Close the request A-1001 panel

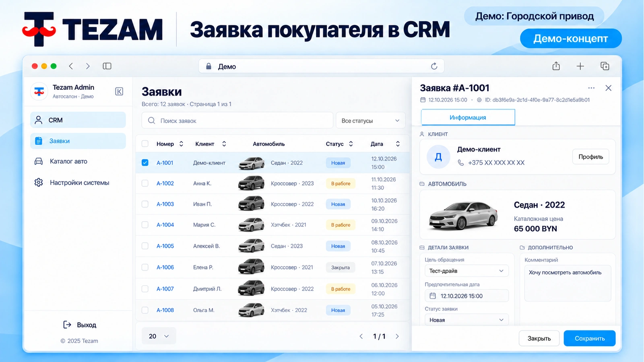pos(609,88)
